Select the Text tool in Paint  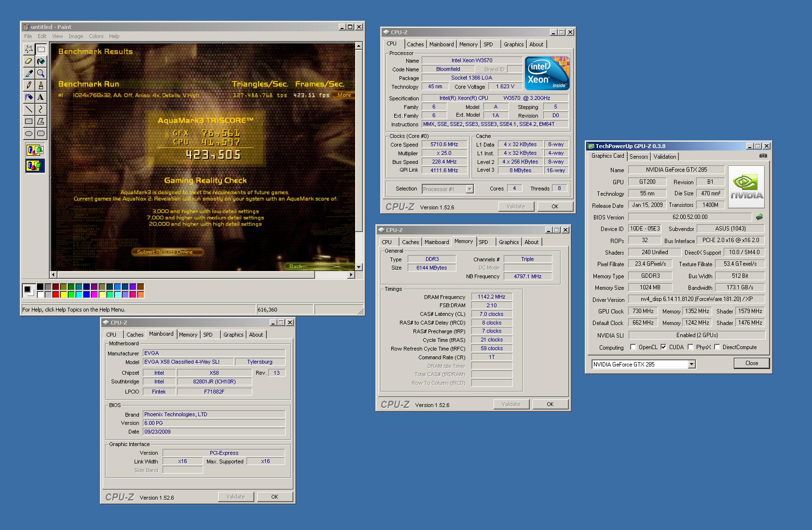pyautogui.click(x=41, y=97)
